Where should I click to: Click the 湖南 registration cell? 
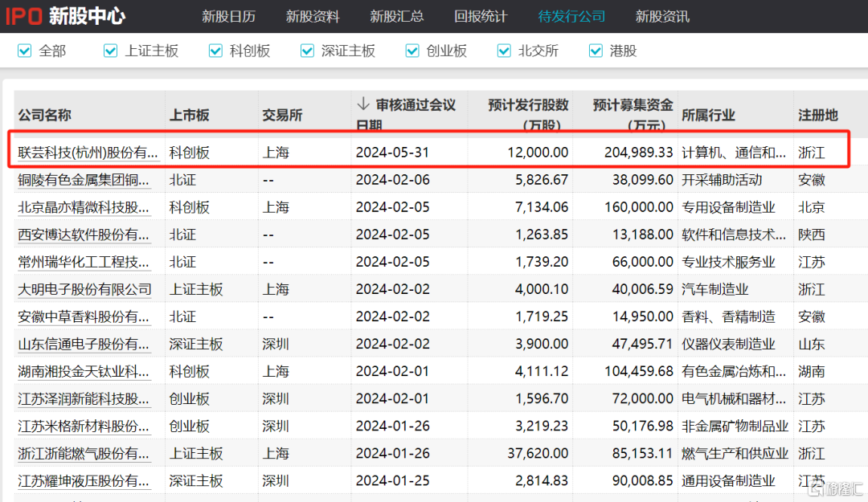(x=812, y=371)
